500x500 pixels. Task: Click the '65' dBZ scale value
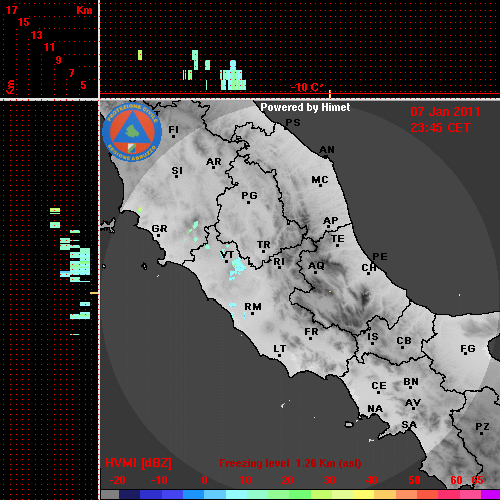pyautogui.click(x=477, y=480)
